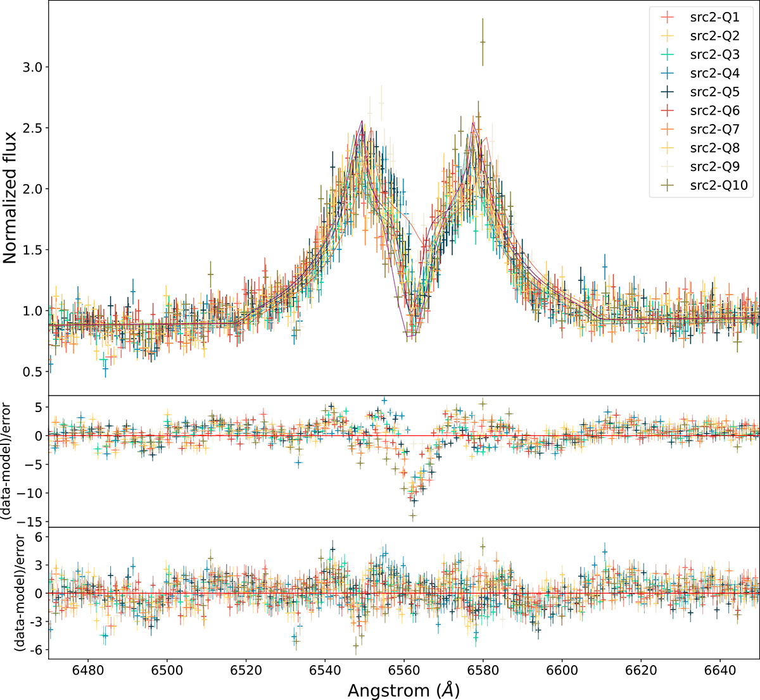760x700 pixels.
Task: Click the src2-Q6 legend marker
Action: click(668, 111)
